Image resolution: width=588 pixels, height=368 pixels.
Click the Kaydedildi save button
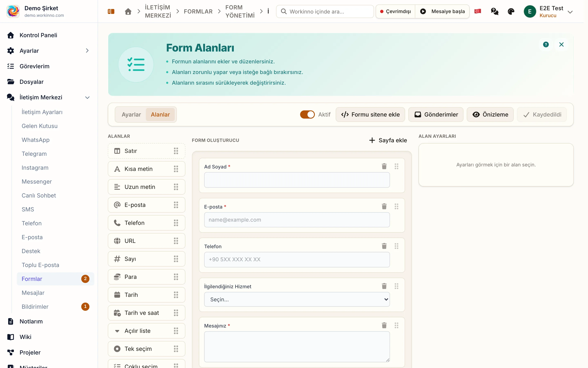542,115
